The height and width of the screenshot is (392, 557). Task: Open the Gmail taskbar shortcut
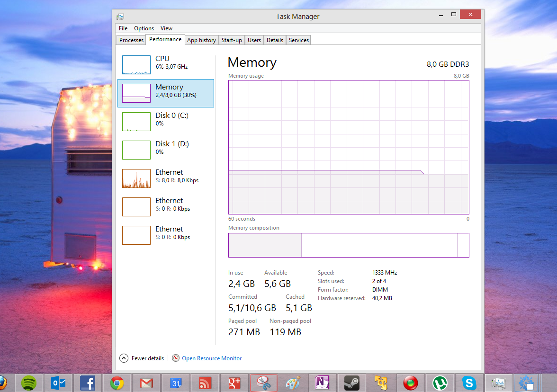click(146, 383)
